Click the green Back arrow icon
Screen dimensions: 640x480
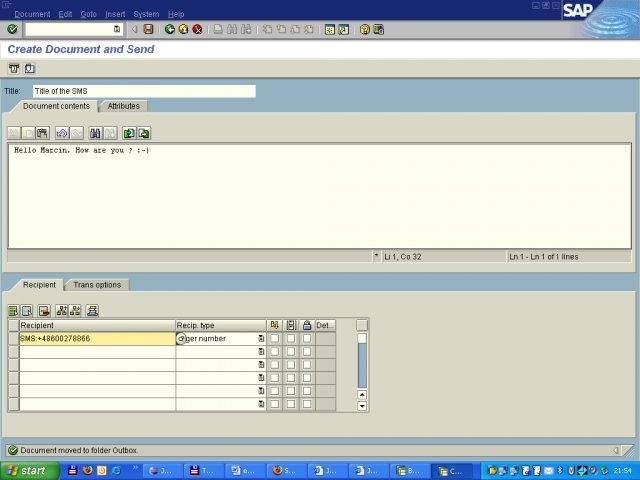coord(170,29)
